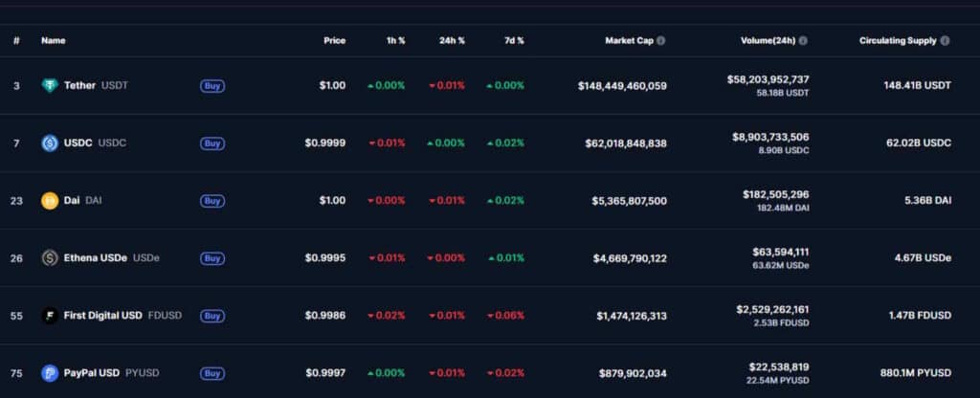
Task: Click the First Digital USD logo icon
Action: [x=50, y=316]
